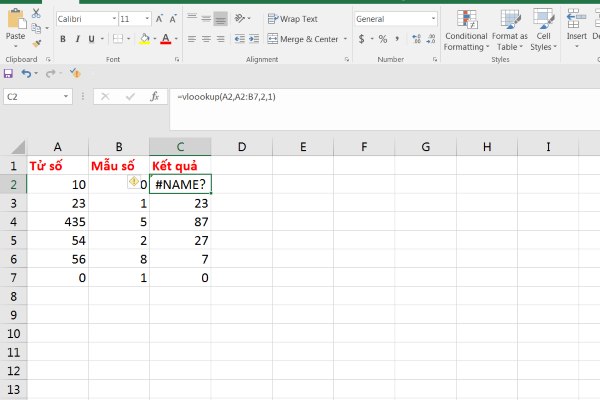The height and width of the screenshot is (400, 600).
Task: Toggle Bold formatting
Action: [62, 39]
